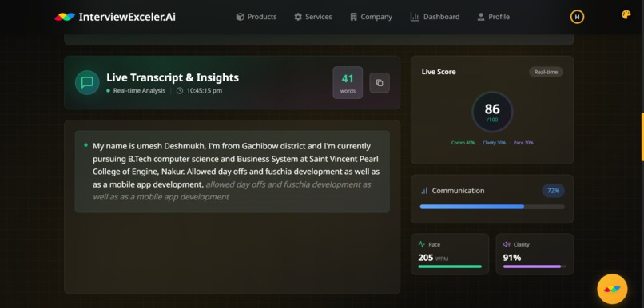This screenshot has width=644, height=308.
Task: Click the Clarity 30% weight label
Action: click(494, 143)
